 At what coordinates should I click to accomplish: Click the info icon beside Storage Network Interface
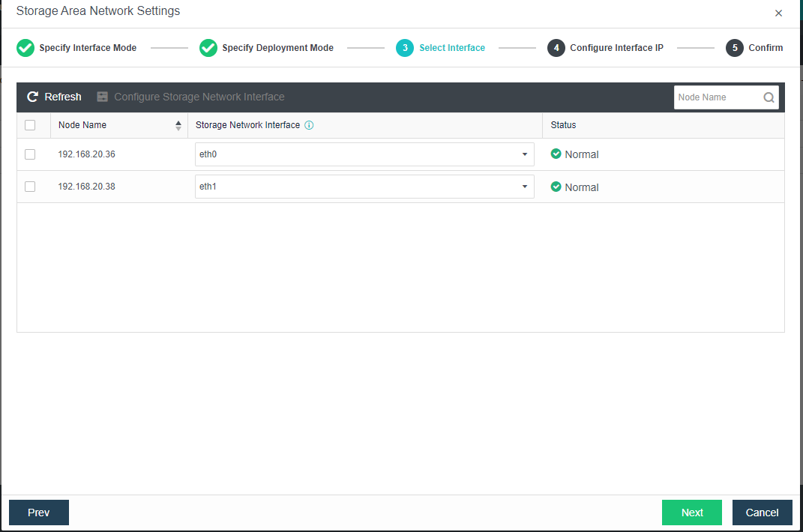309,125
